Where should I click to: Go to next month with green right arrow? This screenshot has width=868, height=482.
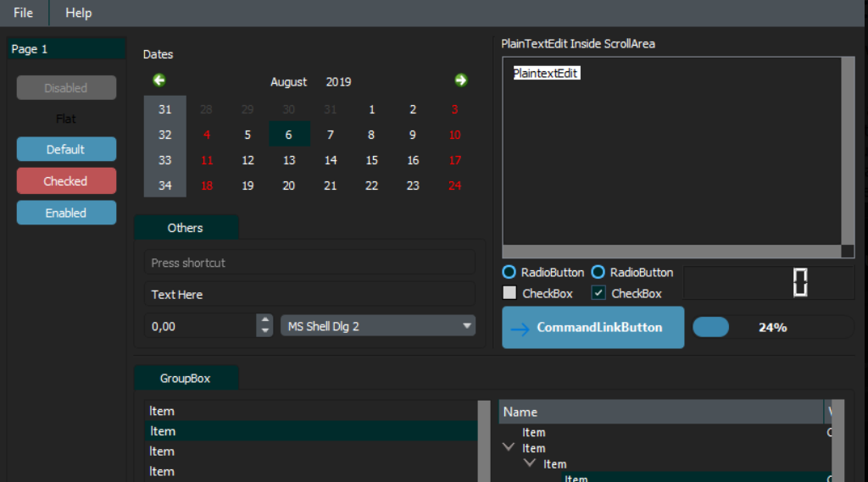click(x=460, y=80)
